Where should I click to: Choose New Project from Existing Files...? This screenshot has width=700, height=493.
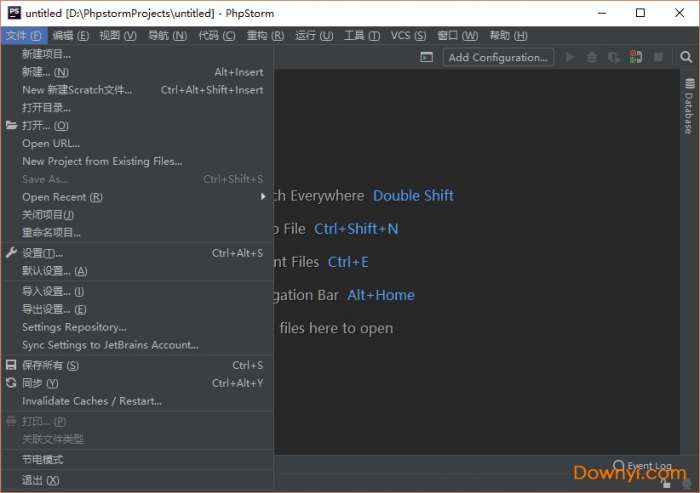click(102, 161)
